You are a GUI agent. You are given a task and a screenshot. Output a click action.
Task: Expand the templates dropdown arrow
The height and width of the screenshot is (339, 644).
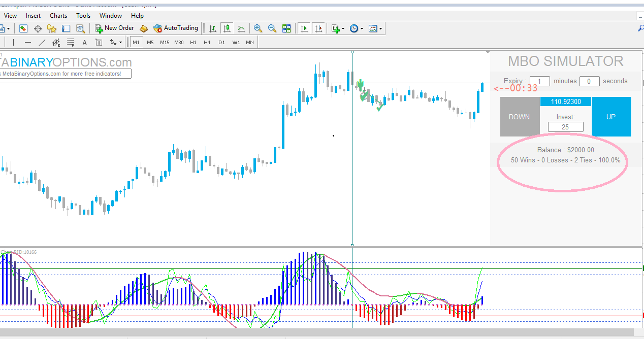pyautogui.click(x=380, y=29)
